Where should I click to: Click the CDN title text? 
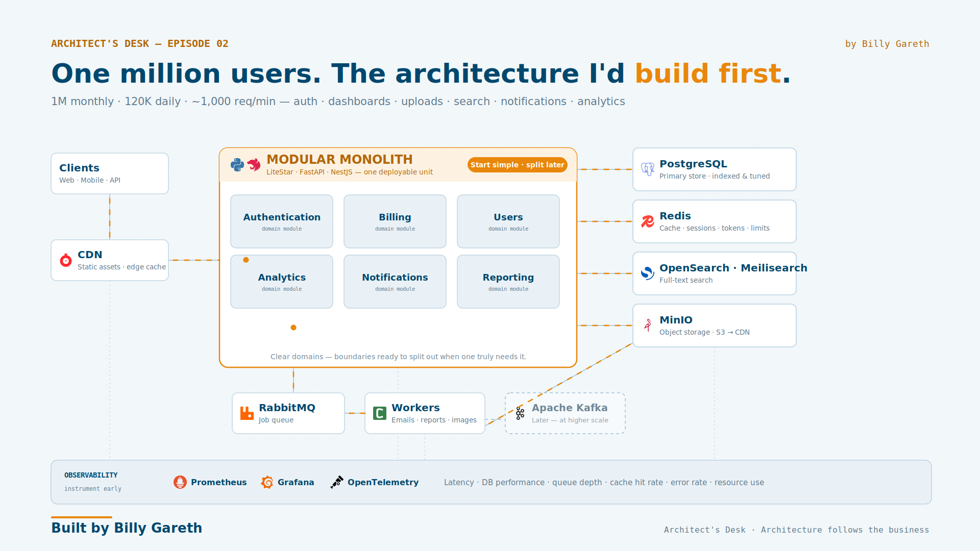[90, 255]
